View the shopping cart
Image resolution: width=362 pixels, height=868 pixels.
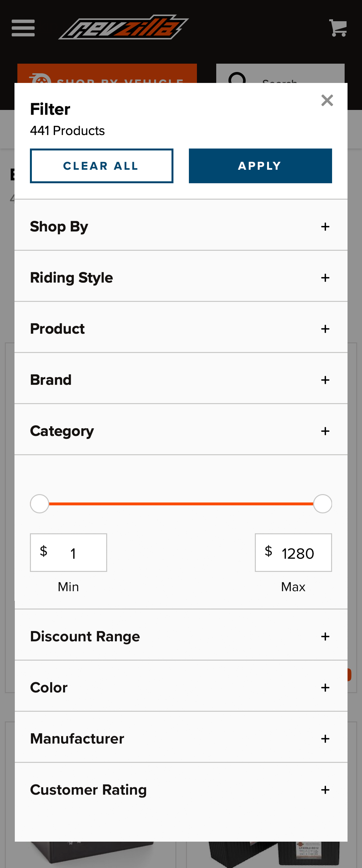[339, 28]
